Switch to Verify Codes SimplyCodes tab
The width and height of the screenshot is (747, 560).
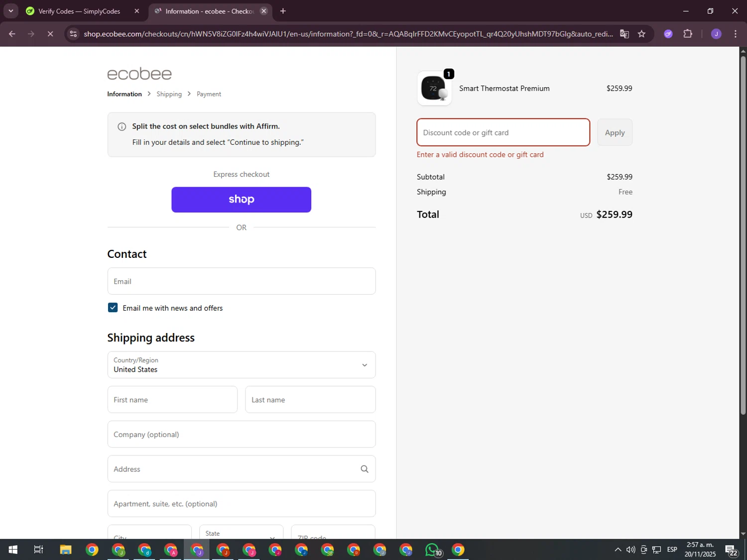79,11
